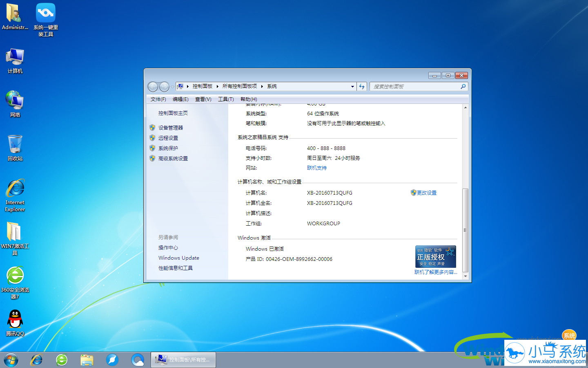Click shield icon beside 设备管理器
The image size is (588, 368).
point(152,128)
